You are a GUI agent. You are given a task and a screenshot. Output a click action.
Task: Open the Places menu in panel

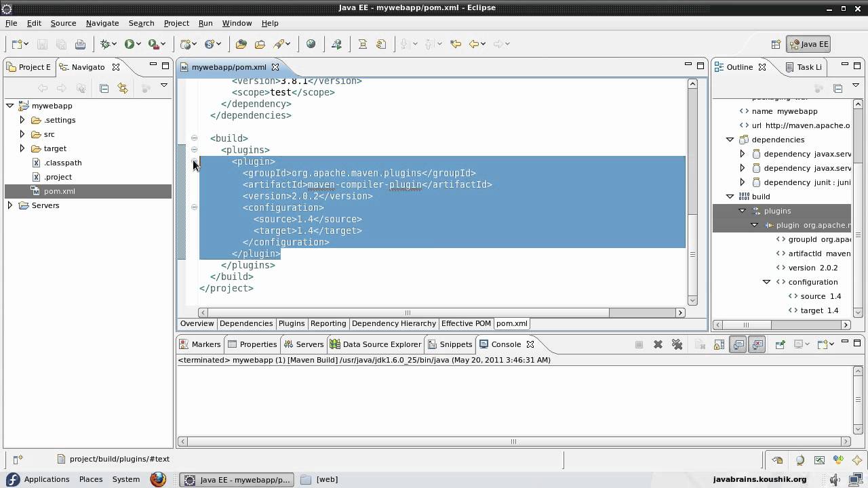click(91, 479)
